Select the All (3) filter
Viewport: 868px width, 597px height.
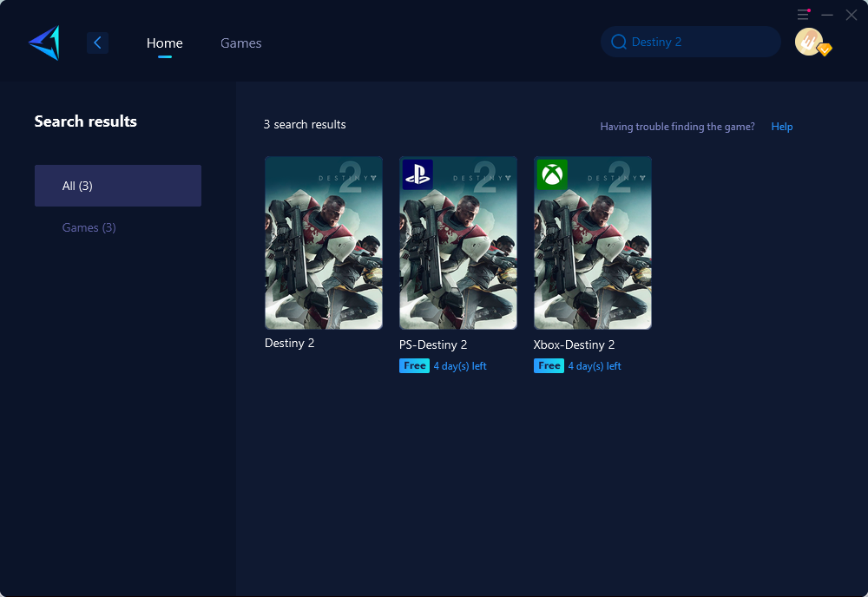coord(118,186)
